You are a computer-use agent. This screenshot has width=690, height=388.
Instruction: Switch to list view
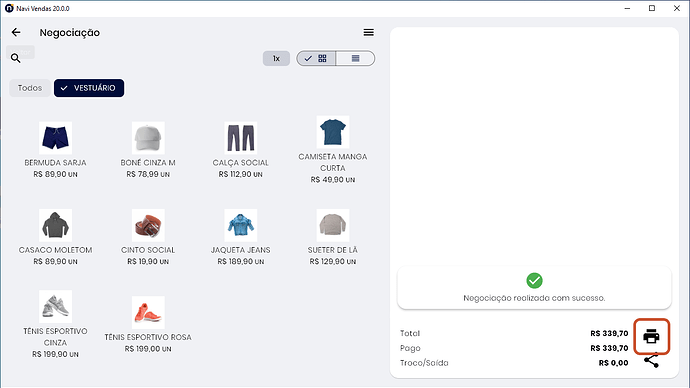pos(355,59)
